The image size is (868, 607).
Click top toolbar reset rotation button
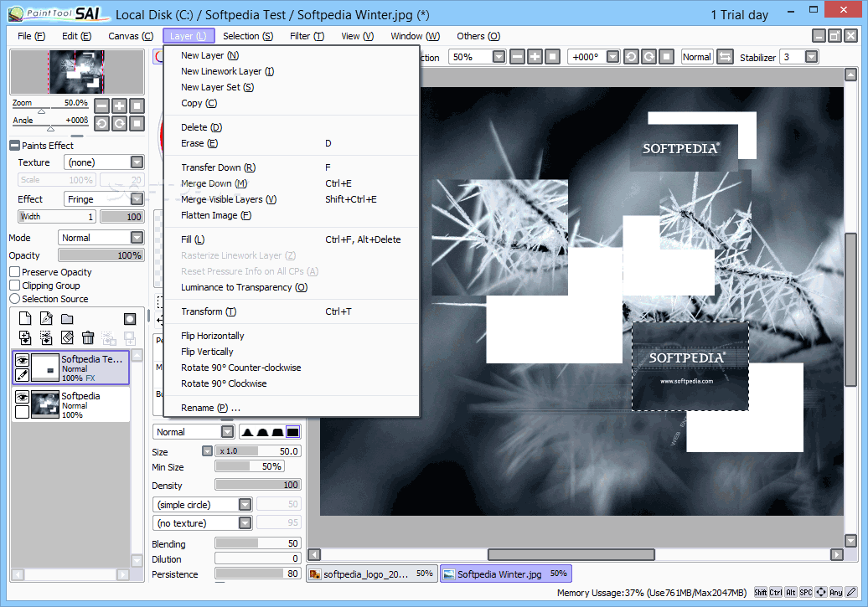click(x=667, y=57)
